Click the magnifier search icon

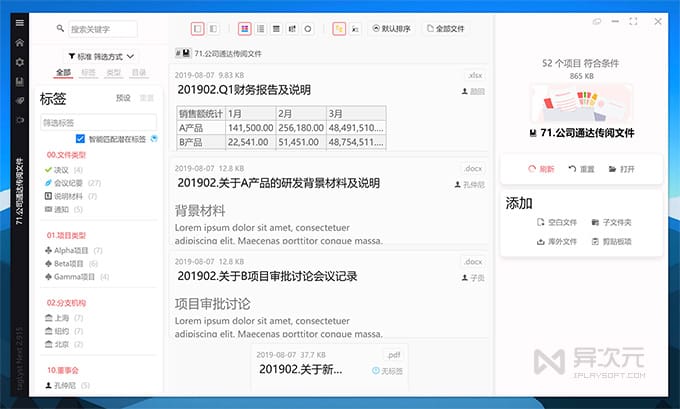click(x=60, y=29)
